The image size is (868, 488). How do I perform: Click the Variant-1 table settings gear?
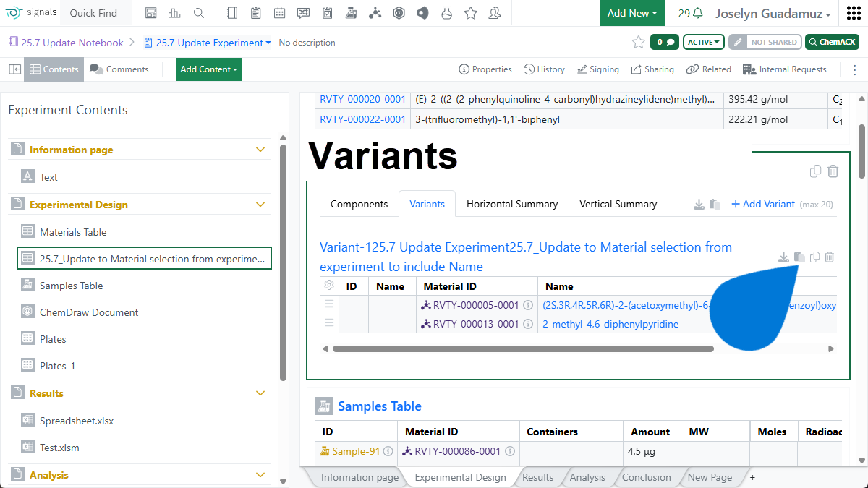(x=329, y=286)
